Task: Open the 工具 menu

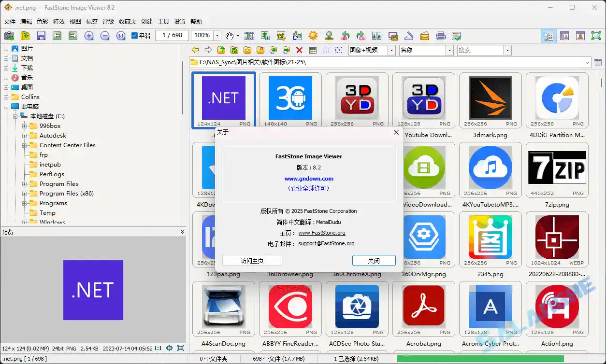Action: tap(164, 21)
